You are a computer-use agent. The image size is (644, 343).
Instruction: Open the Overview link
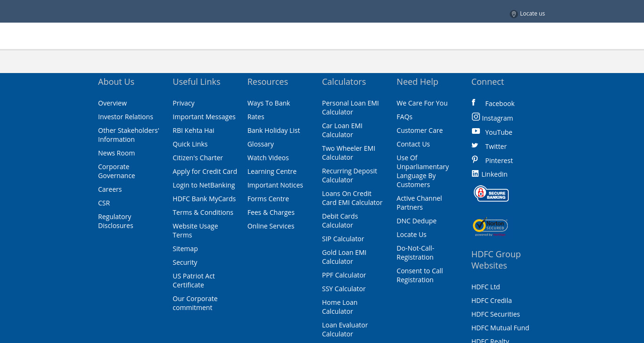(112, 103)
